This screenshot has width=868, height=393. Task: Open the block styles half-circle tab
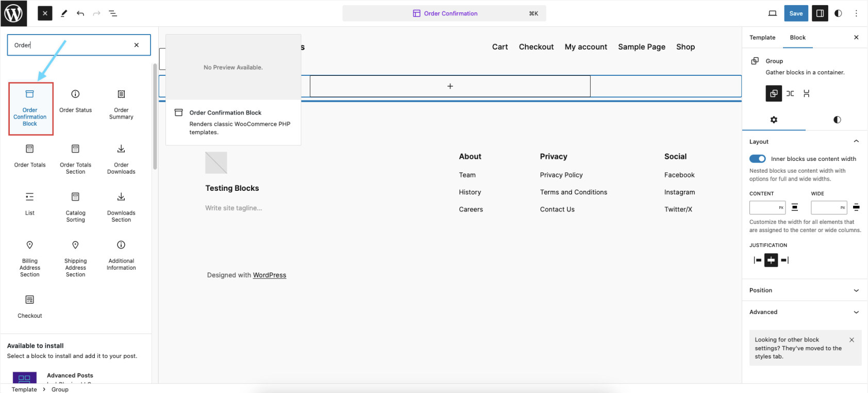[837, 120]
